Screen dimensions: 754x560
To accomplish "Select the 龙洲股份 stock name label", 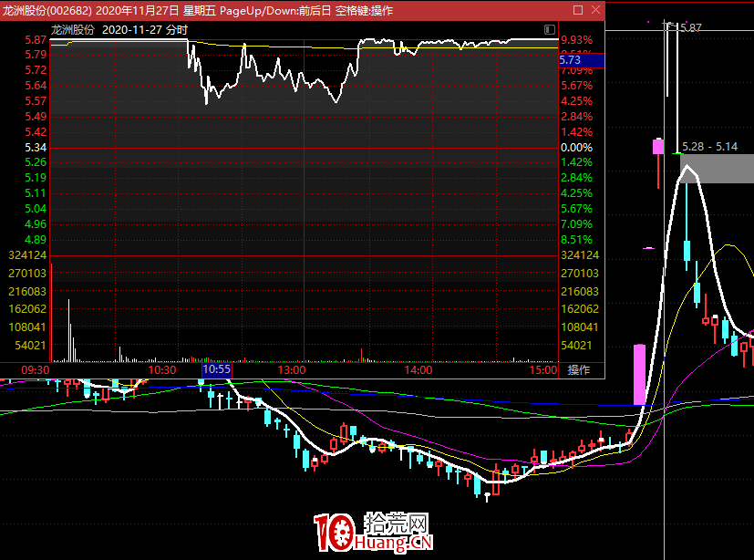I will (x=73, y=30).
